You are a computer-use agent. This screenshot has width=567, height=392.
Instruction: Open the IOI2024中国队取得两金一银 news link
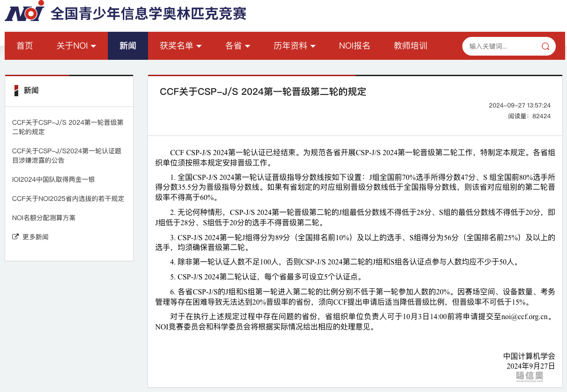[53, 179]
